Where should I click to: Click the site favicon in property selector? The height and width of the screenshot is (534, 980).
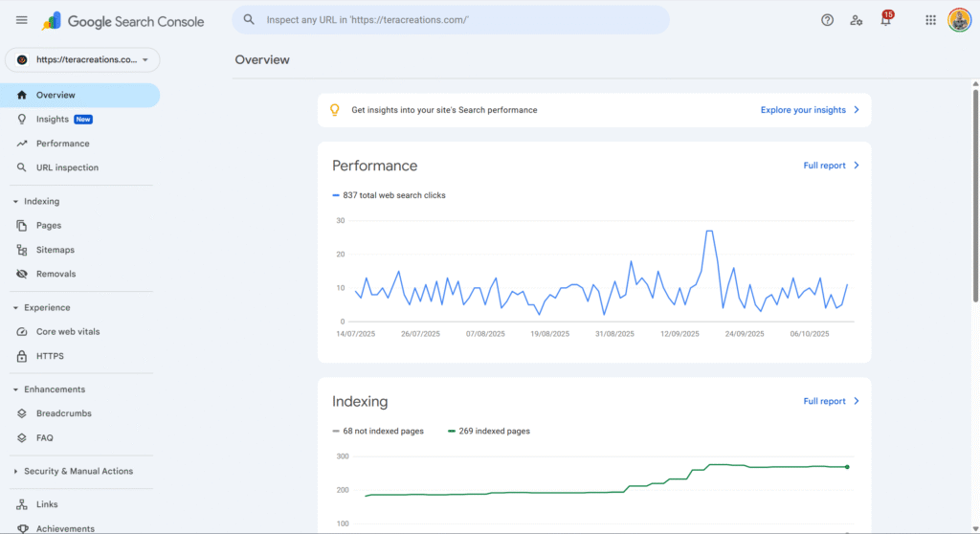(22, 60)
